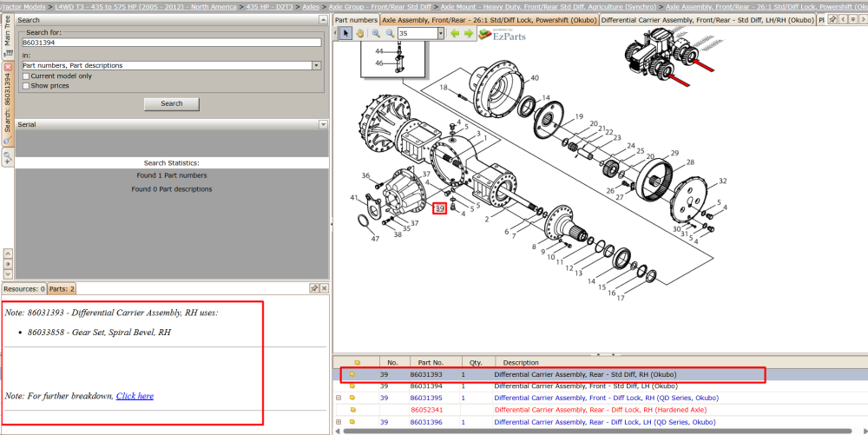Click part number 86052341 in red
Image resolution: width=868 pixels, height=435 pixels.
[x=426, y=410]
